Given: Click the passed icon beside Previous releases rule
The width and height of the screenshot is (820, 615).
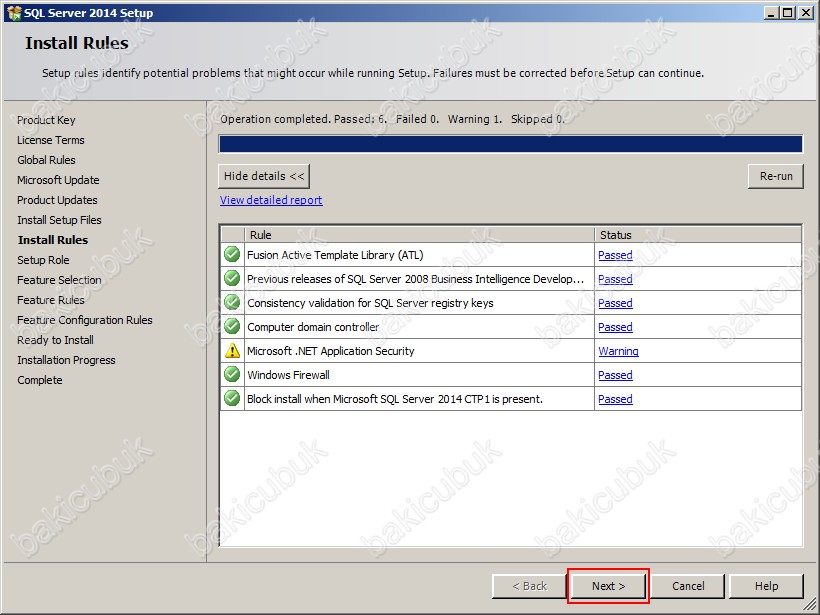Looking at the screenshot, I should pos(232,279).
